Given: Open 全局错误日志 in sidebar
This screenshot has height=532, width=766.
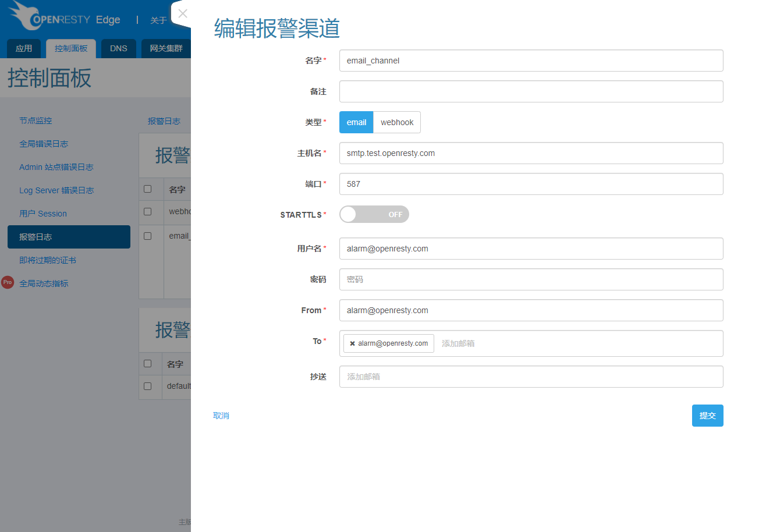Looking at the screenshot, I should (x=44, y=144).
